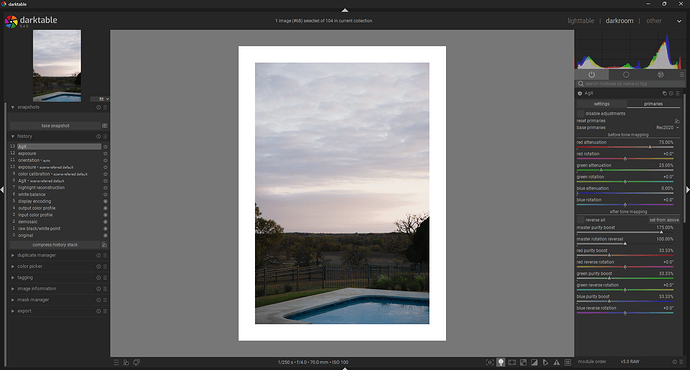Open the styles quick access icon
Viewport: 690px width, 370px height.
pyautogui.click(x=126, y=363)
